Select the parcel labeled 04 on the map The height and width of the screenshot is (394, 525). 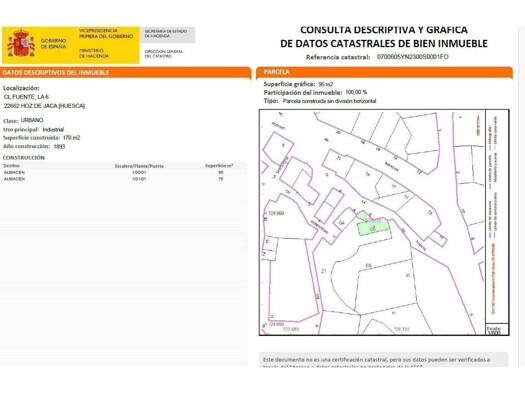pyautogui.click(x=342, y=223)
